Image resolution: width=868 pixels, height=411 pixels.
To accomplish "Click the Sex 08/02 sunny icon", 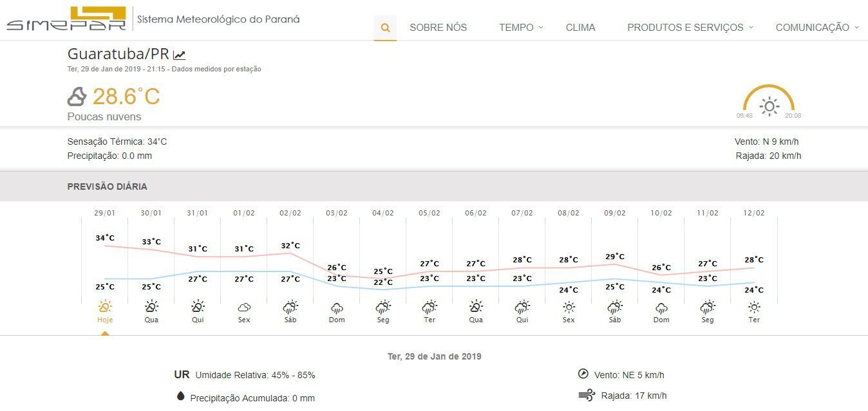I will pos(569,307).
